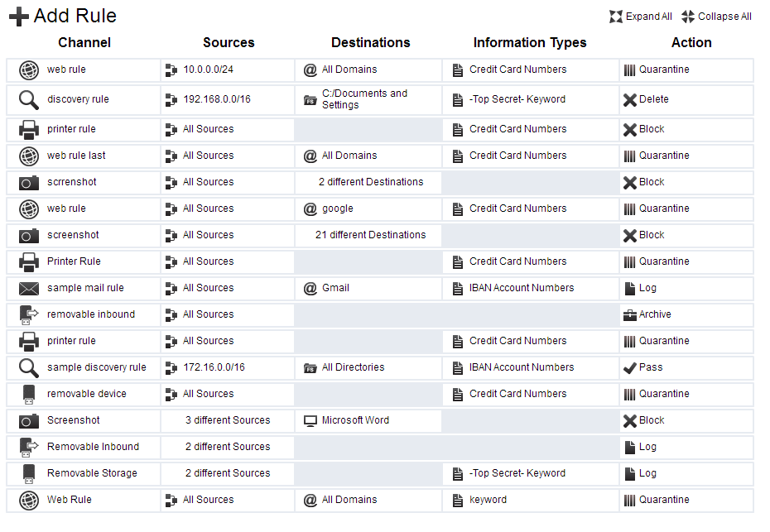Click the Pass checkmark icon
Screen dimensions: 770x532
(x=629, y=368)
